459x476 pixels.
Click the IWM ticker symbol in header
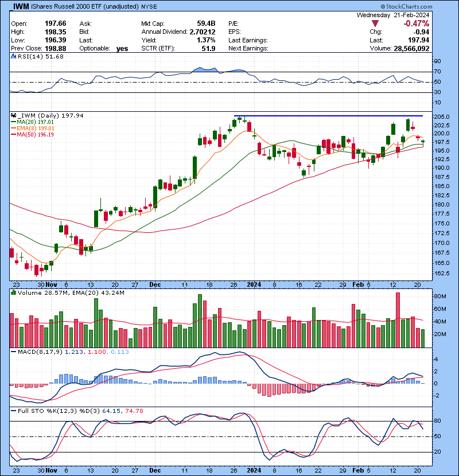click(21, 6)
